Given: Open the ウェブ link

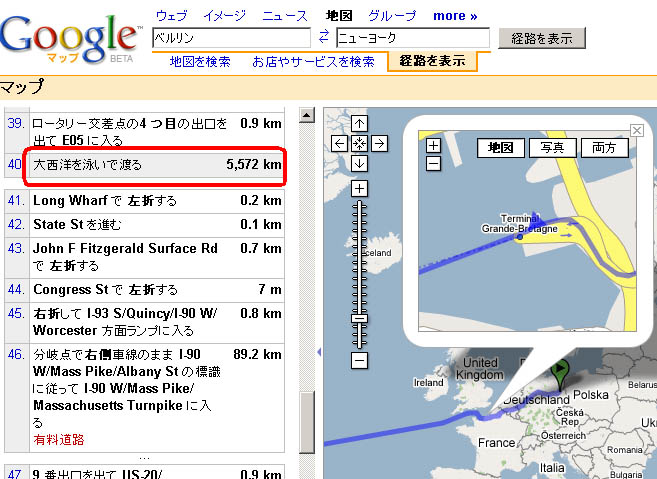Looking at the screenshot, I should 171,16.
